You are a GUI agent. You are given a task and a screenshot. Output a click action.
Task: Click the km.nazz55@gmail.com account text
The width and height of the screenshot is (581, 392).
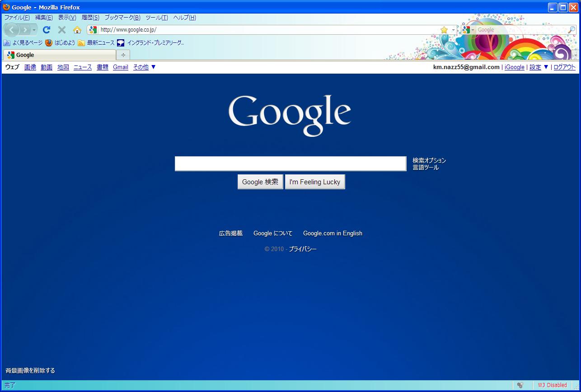pyautogui.click(x=466, y=67)
